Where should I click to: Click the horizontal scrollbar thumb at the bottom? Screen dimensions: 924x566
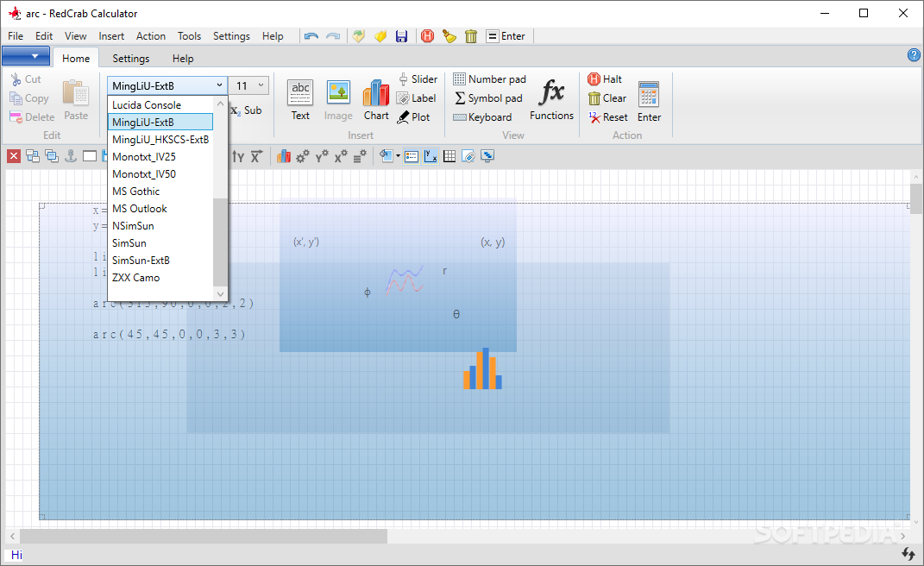(204, 536)
